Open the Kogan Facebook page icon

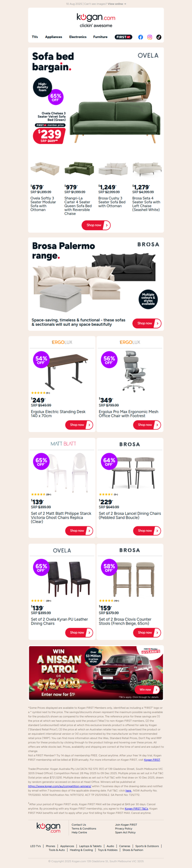(141, 37)
